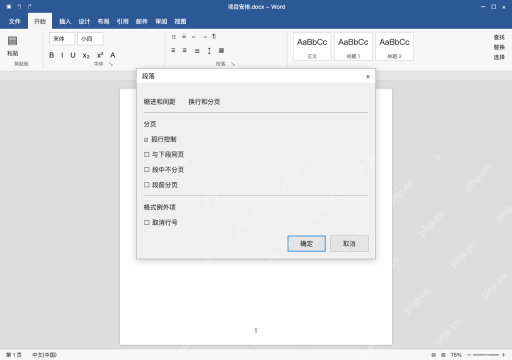Apply the 标题 1 style
The height and width of the screenshot is (360, 512).
click(353, 47)
